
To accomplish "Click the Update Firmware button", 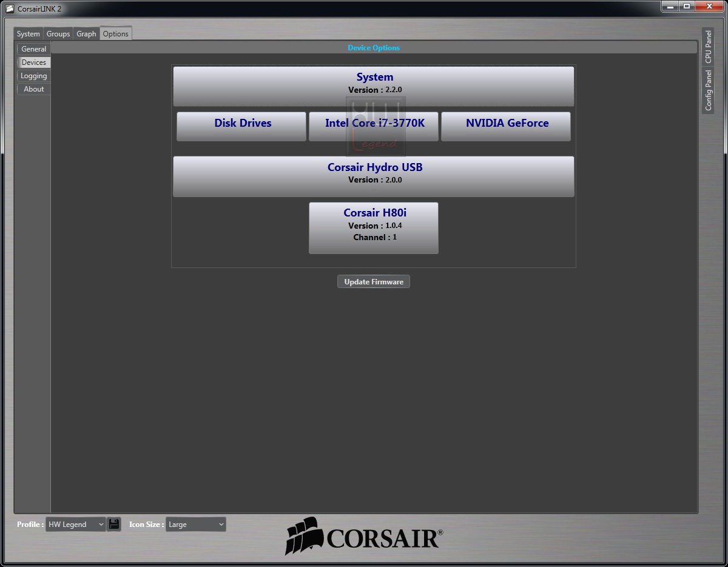I will click(x=374, y=281).
